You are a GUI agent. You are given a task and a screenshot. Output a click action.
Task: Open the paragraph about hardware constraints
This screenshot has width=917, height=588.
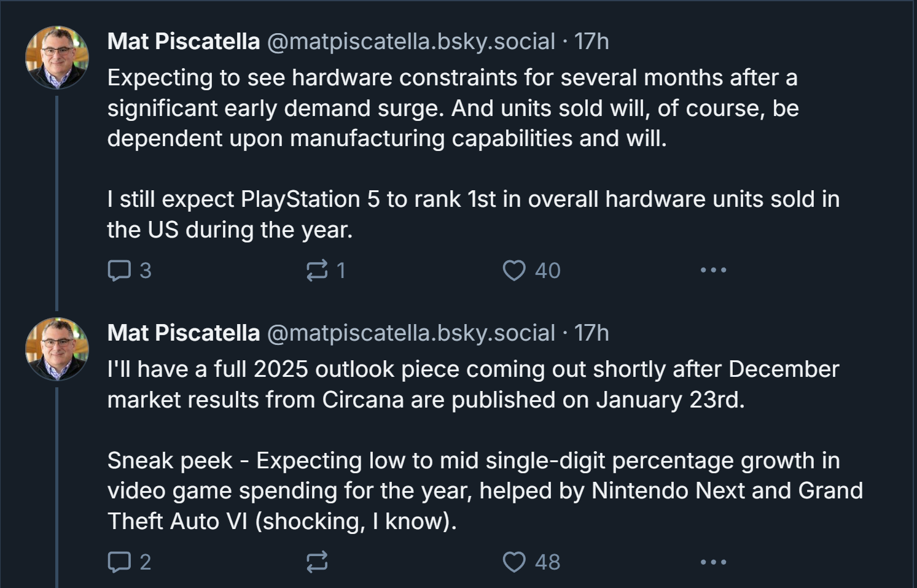click(453, 108)
